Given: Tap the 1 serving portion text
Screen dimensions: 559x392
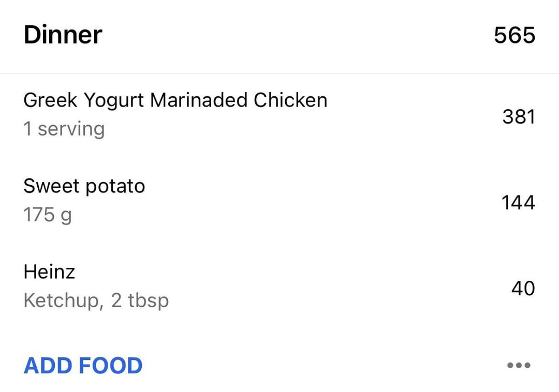Looking at the screenshot, I should tap(64, 129).
